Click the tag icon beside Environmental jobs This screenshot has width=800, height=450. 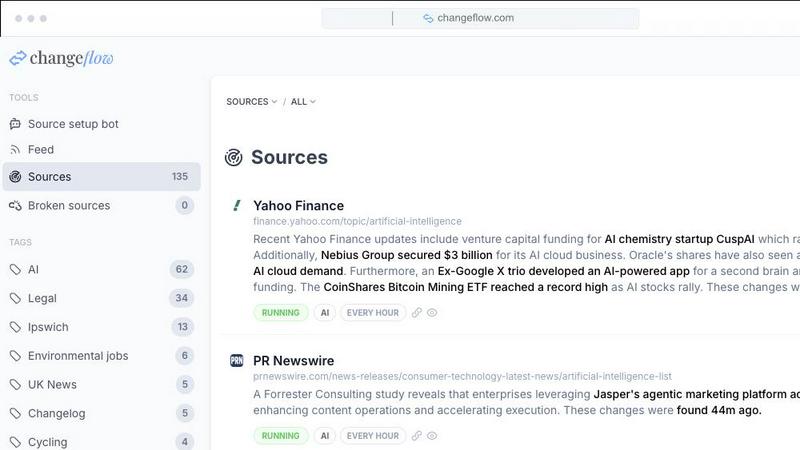click(x=15, y=356)
